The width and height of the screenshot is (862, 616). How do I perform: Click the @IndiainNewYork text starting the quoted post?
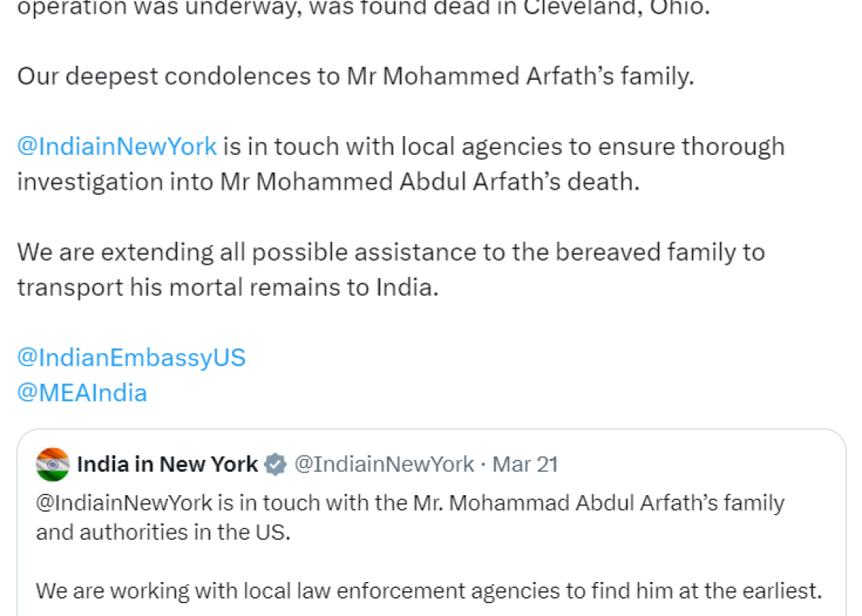pyautogui.click(x=124, y=503)
